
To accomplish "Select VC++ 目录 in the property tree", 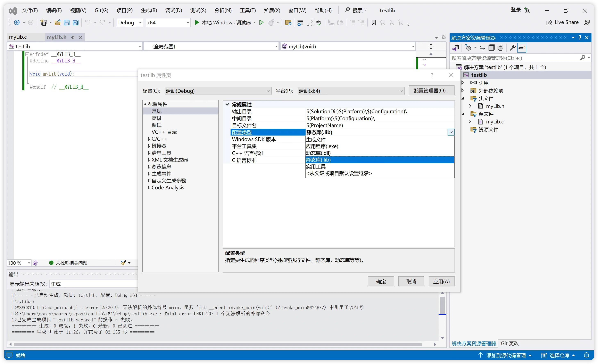I will point(164,132).
